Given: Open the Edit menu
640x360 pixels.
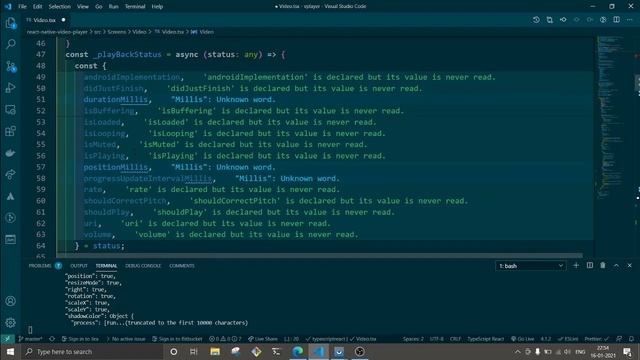Looking at the screenshot, I should pos(38,7).
